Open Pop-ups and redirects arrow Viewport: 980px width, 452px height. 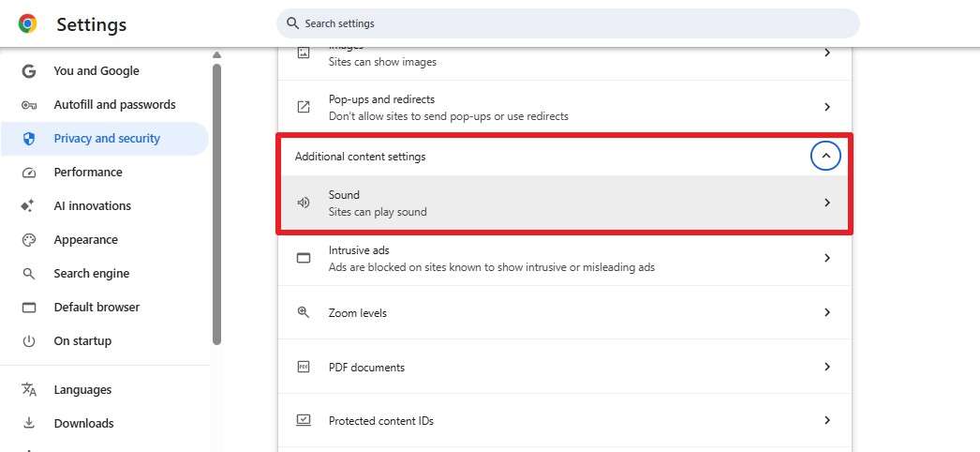click(x=827, y=107)
